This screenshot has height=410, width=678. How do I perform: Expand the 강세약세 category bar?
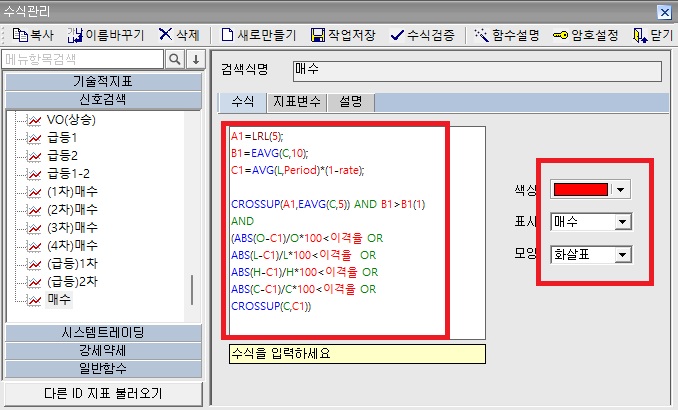tap(103, 351)
